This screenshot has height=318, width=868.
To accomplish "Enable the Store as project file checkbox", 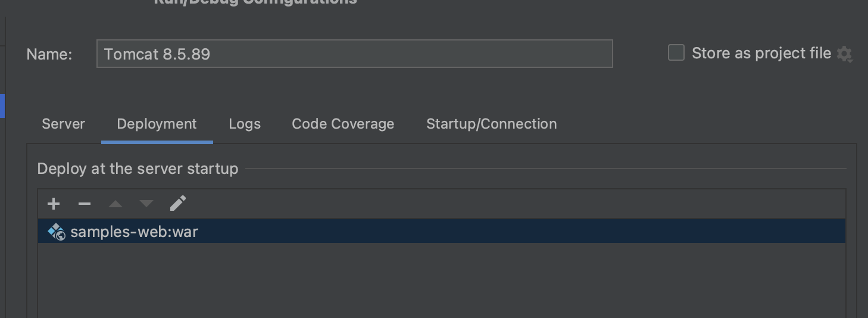I will 676,53.
